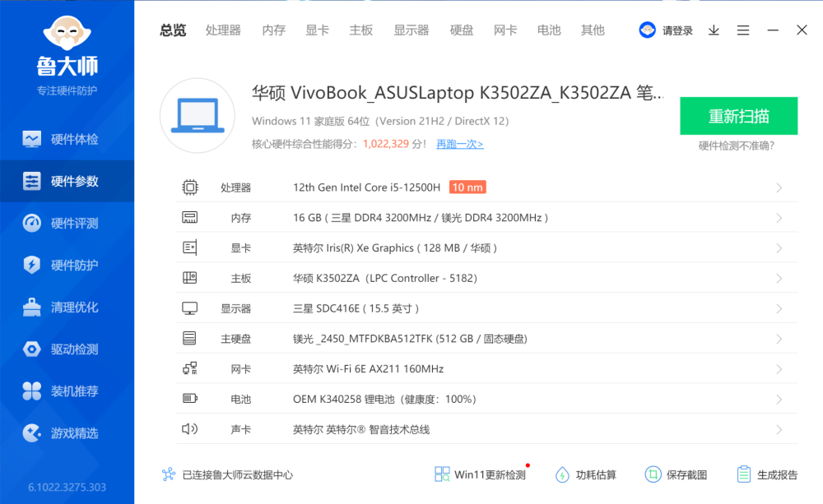This screenshot has width=823, height=504.
Task: Click the 12th Gen Intel Core i5-12500H text
Action: 366,187
